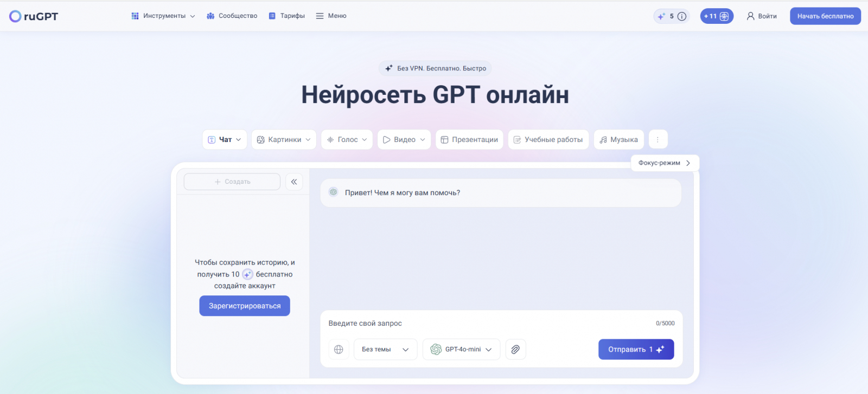This screenshot has width=868, height=394.
Task: Enable Фокус-режим
Action: tap(665, 163)
